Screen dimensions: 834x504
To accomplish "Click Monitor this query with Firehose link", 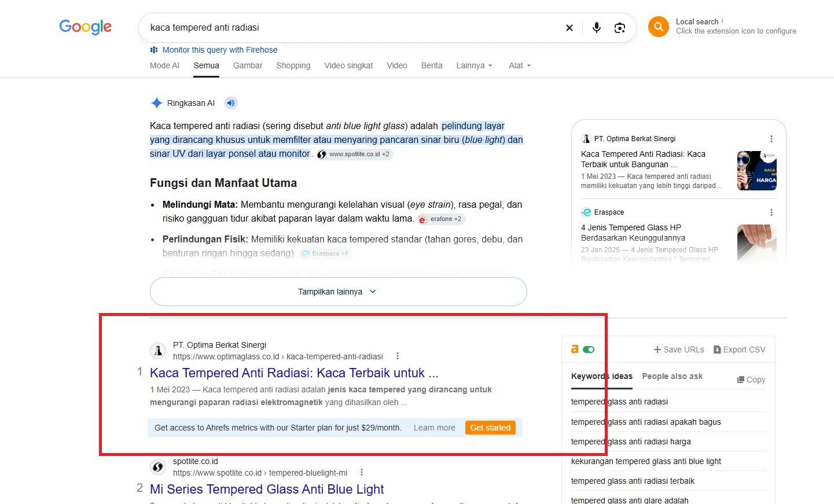I will point(220,50).
